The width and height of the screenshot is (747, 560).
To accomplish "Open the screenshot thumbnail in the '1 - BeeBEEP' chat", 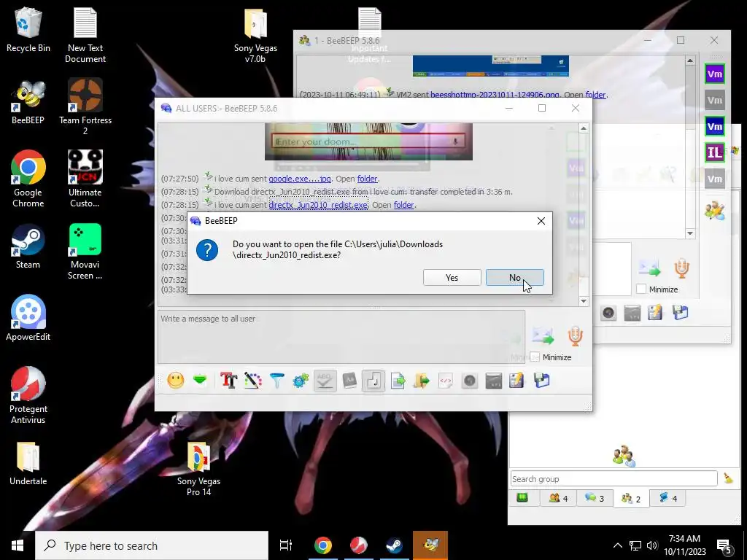I will [x=491, y=66].
